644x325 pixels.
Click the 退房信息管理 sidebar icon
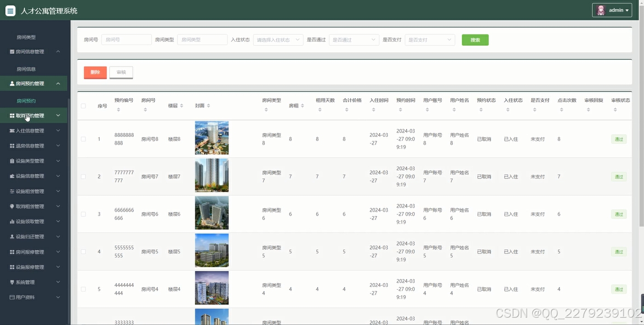[12, 146]
